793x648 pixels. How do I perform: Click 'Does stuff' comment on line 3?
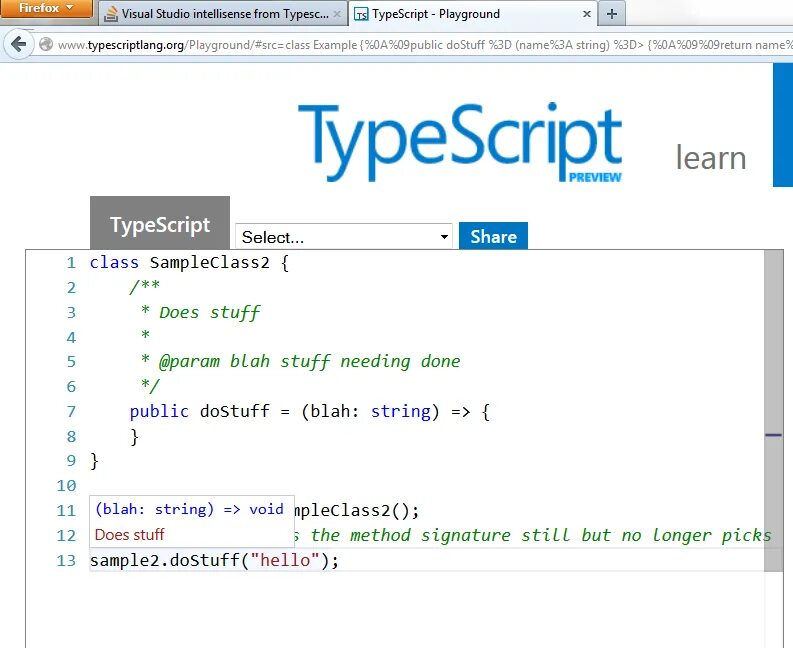(x=209, y=312)
